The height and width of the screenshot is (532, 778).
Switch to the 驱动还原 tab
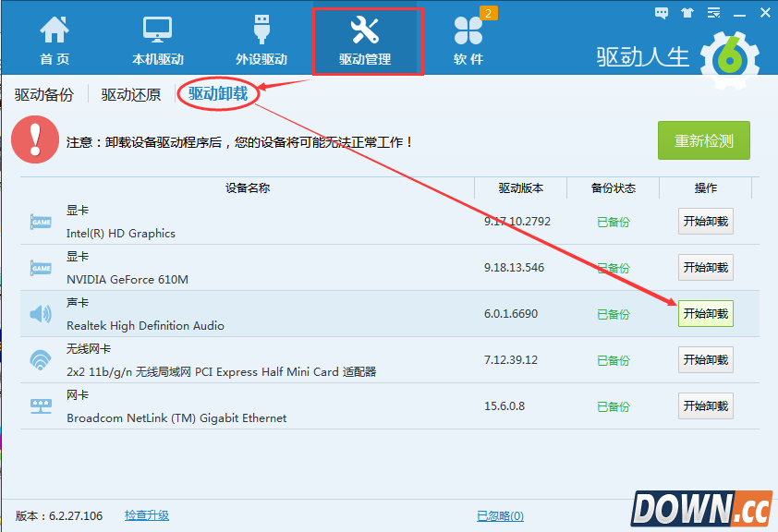(131, 94)
